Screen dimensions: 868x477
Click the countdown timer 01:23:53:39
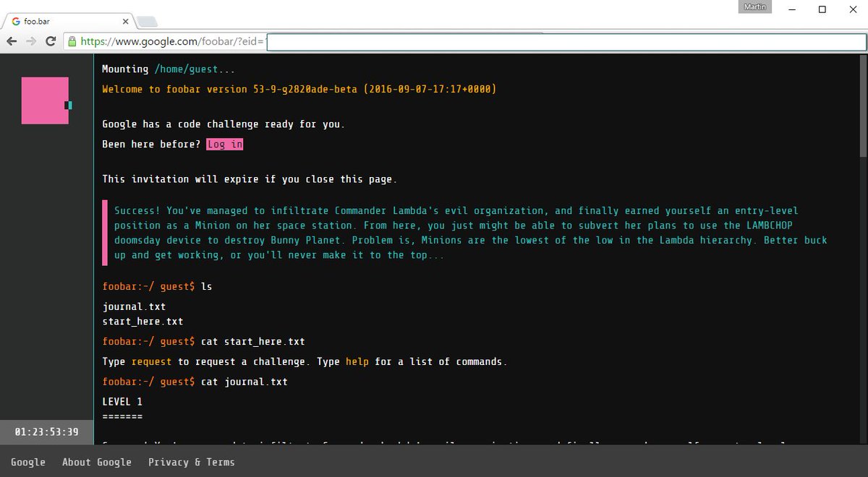point(47,432)
